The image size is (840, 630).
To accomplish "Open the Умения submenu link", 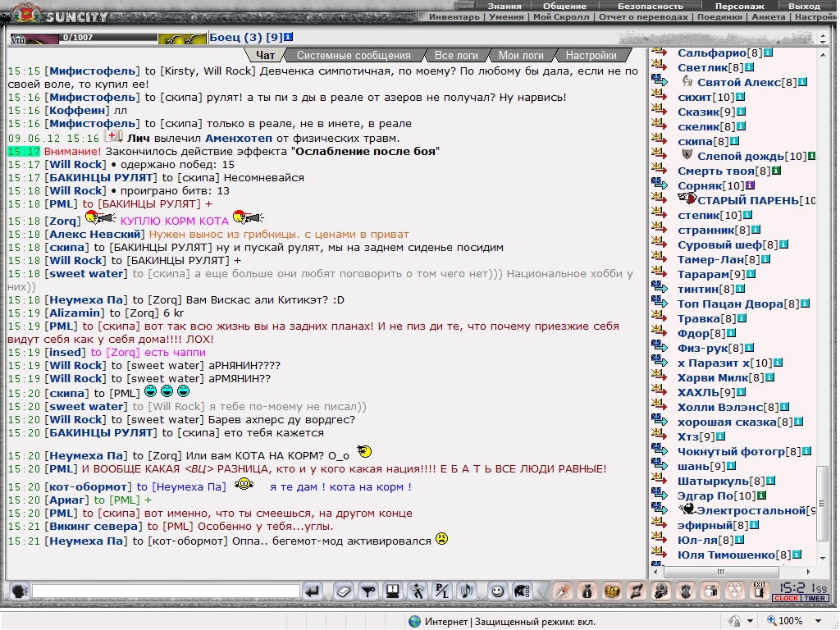I will [505, 16].
